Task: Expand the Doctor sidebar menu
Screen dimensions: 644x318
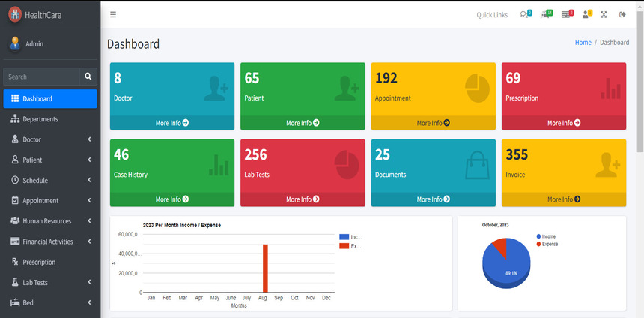Action: point(50,139)
